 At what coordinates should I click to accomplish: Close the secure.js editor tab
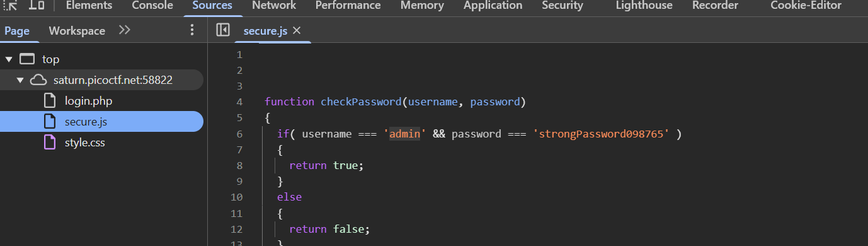click(x=297, y=30)
